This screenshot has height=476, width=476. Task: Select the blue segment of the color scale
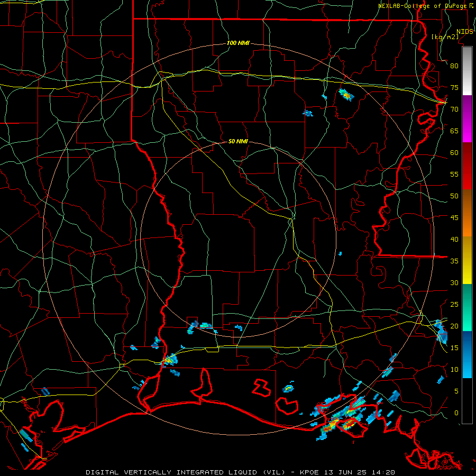click(x=467, y=354)
